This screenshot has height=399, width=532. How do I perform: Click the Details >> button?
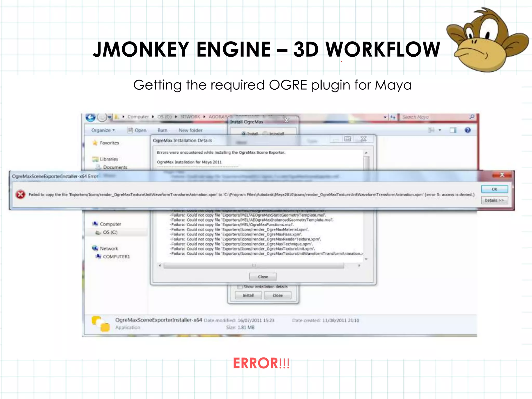(x=494, y=200)
